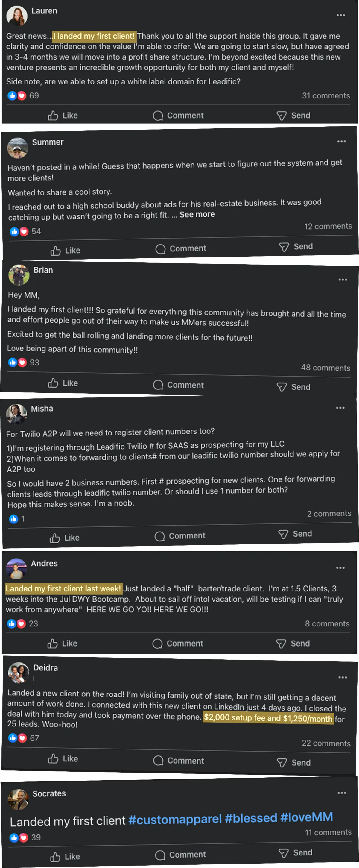Screen dimensions: 359x868
Task: Open Deidra's profile picture
Action: [19, 673]
